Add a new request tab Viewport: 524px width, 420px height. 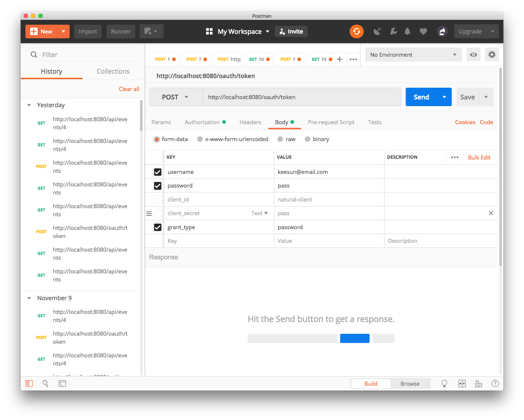click(339, 59)
